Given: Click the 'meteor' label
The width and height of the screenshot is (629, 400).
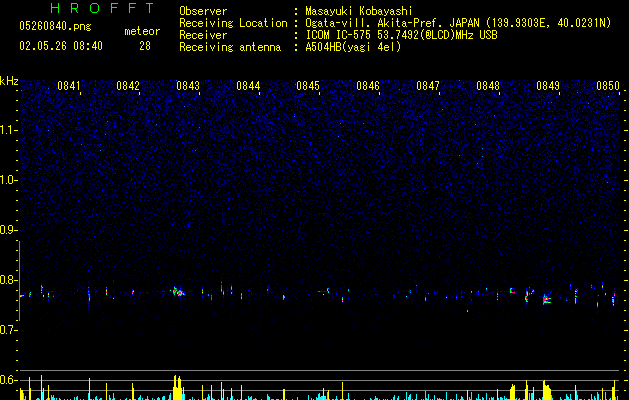Looking at the screenshot, I should [142, 31].
